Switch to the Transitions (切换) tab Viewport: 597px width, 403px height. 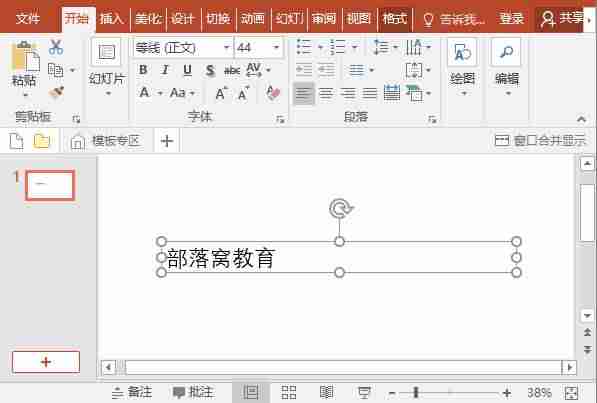[218, 18]
